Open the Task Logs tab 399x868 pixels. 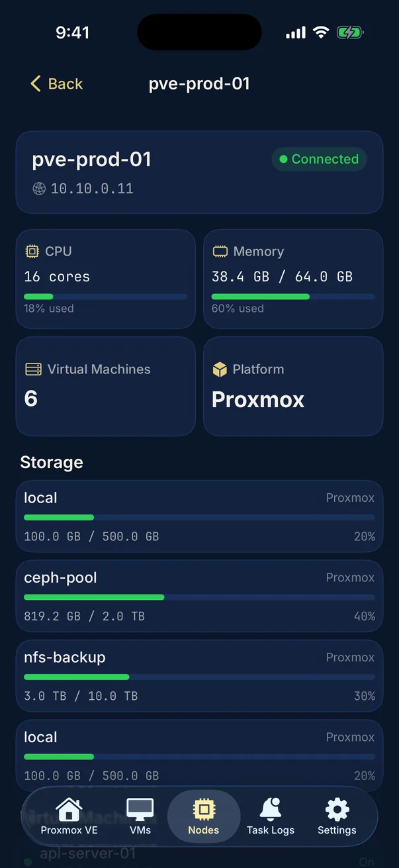271,816
